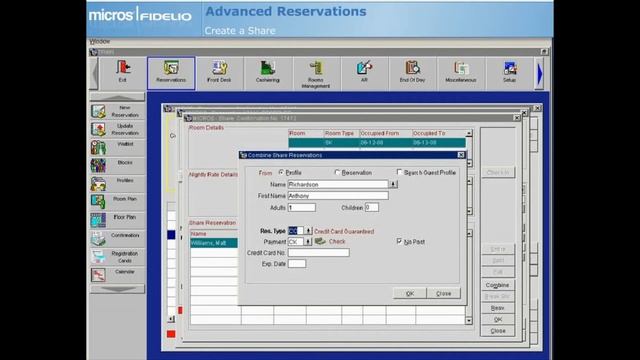
Task: Open Blocks in the sidebar
Action: point(117,166)
